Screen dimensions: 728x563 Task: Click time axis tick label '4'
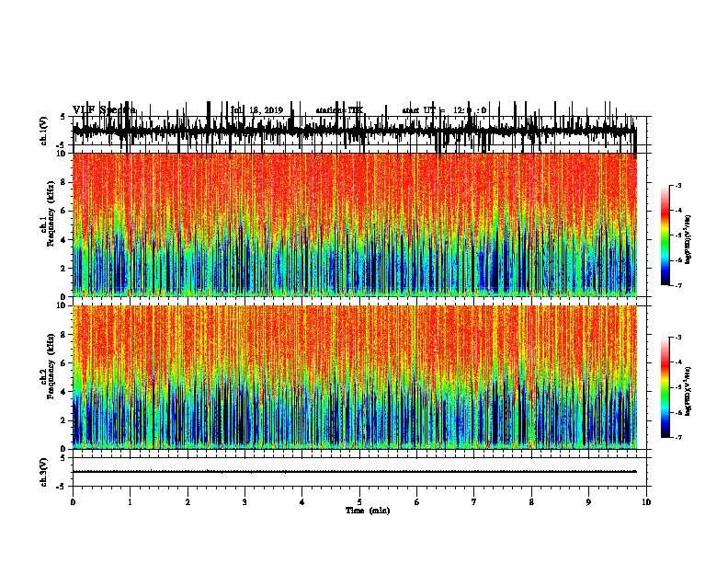pos(301,502)
